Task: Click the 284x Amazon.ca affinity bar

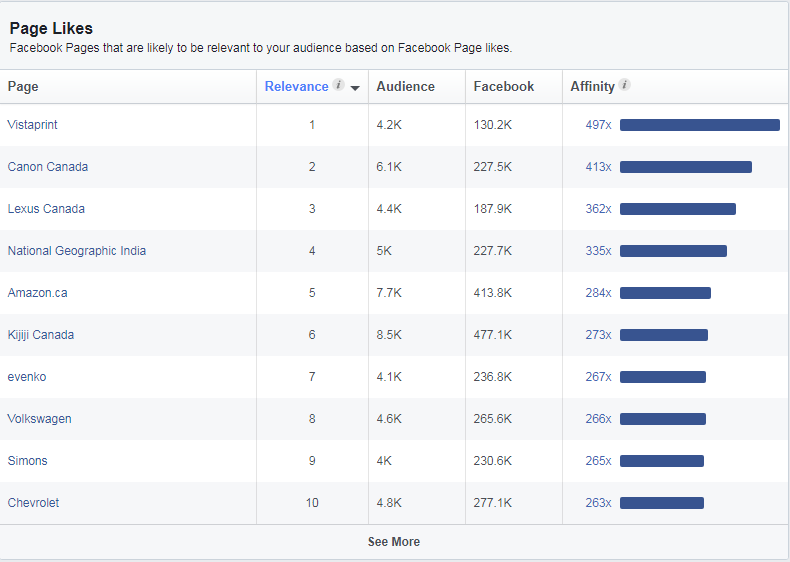Action: point(665,293)
